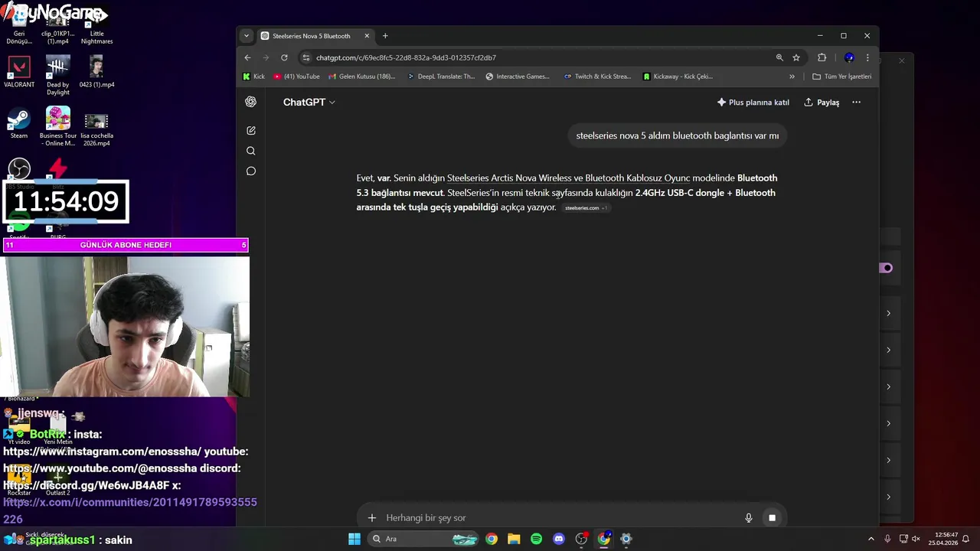Open the steelseries.com source citation

tap(586, 208)
